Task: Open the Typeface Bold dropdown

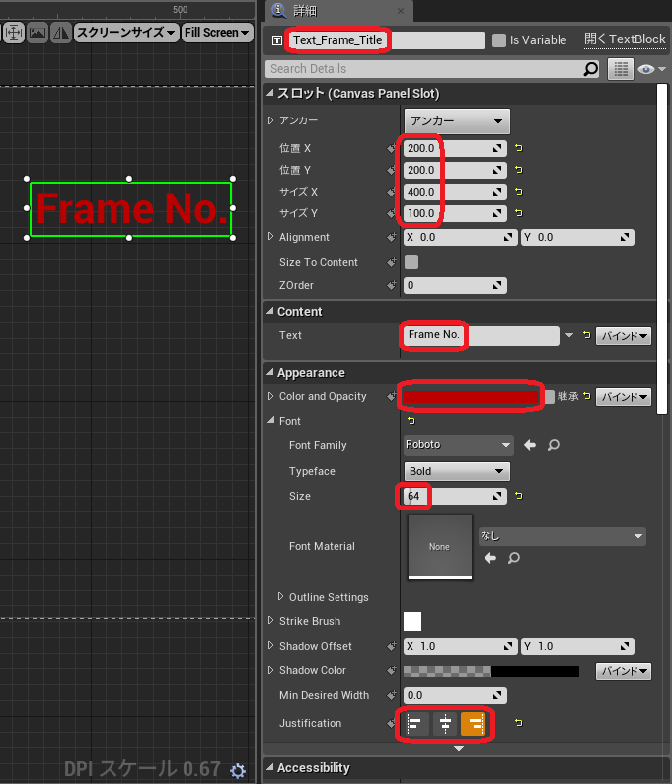Action: tap(457, 471)
